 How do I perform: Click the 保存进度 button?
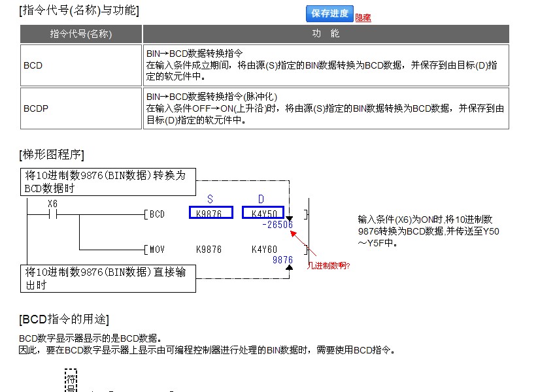(329, 13)
